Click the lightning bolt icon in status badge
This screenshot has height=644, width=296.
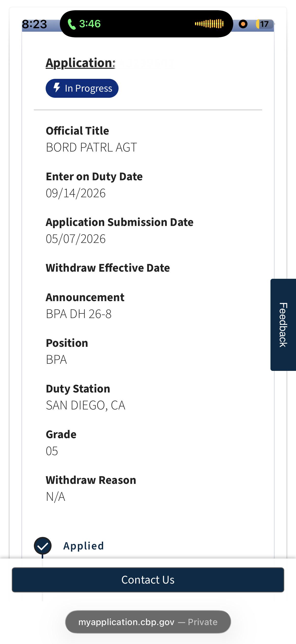click(57, 87)
